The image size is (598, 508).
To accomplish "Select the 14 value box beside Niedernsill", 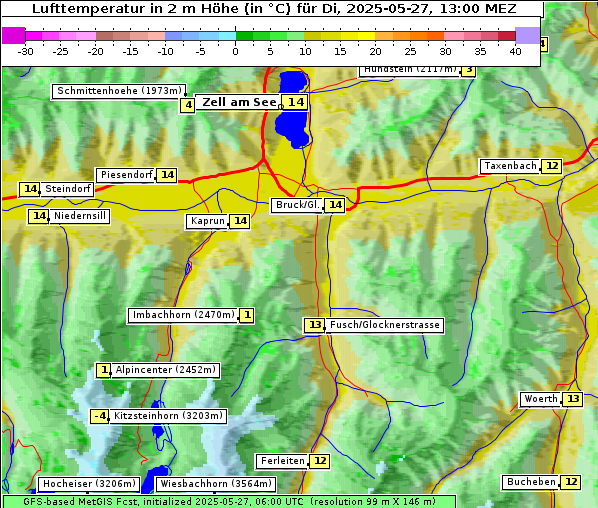I will (39, 216).
